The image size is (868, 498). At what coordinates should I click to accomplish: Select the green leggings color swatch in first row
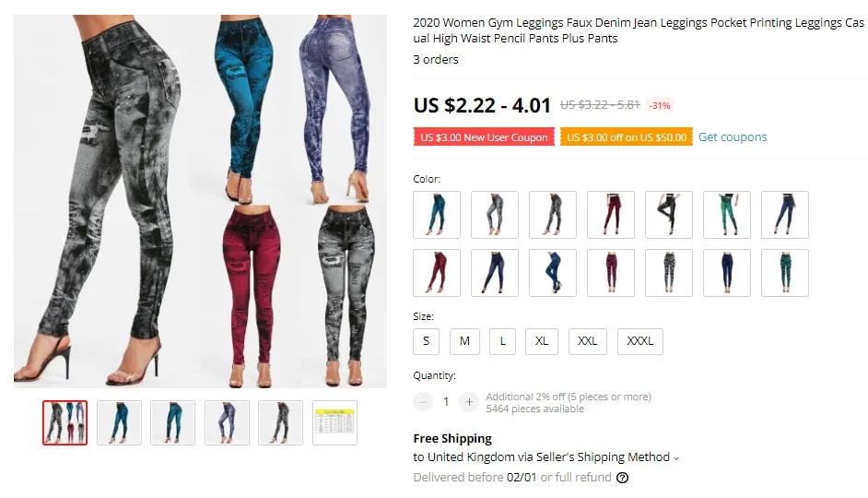[727, 215]
